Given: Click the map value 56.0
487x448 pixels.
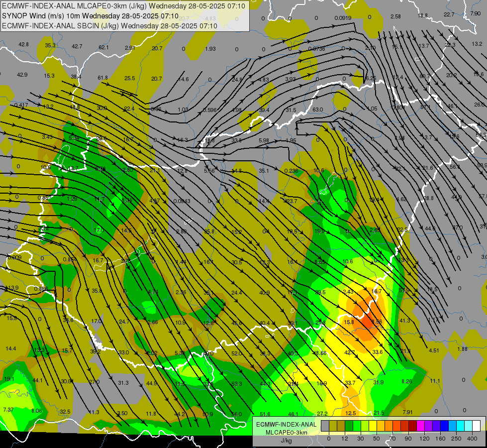Looking at the screenshot, I should (237, 414).
